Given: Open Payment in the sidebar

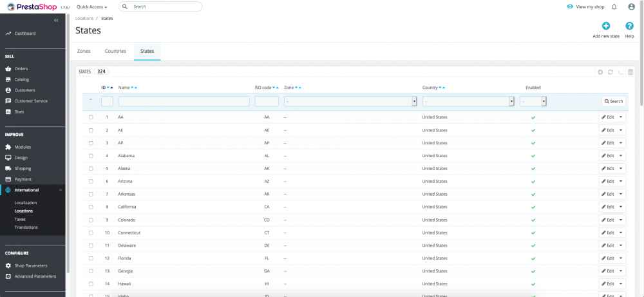Looking at the screenshot, I should tap(23, 179).
